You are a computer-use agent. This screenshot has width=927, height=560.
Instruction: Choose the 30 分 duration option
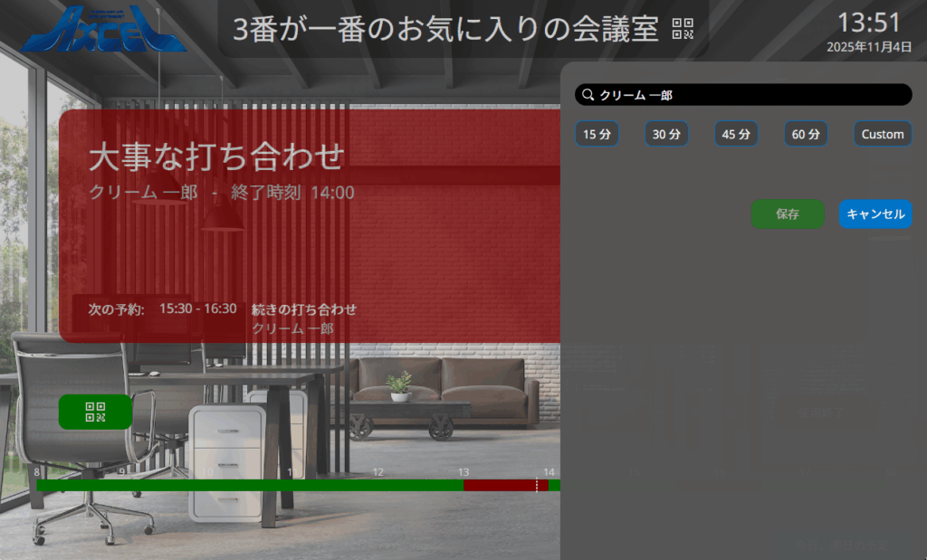coord(666,134)
